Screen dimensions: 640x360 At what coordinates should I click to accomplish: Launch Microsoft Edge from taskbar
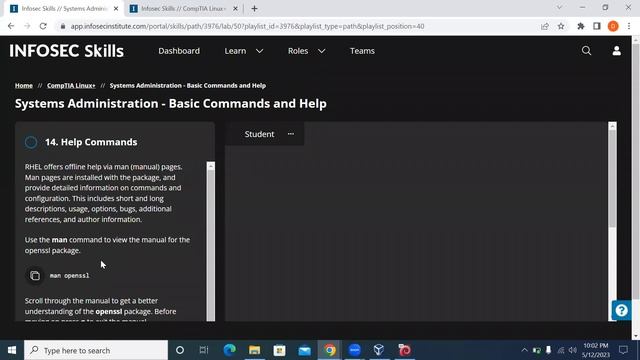click(229, 350)
